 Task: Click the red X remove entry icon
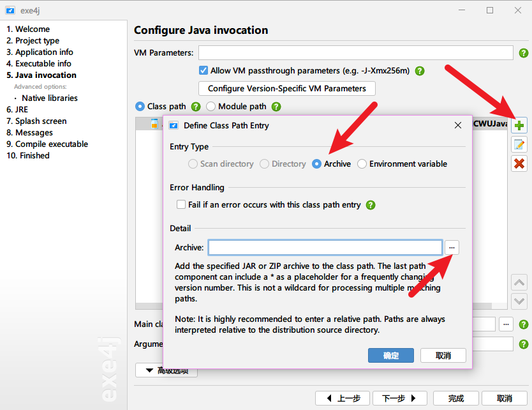[x=519, y=163]
